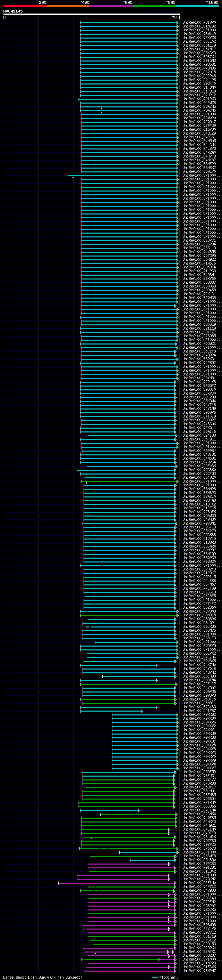Choose hit UniRef100_P92948
This screenshot has height=980, width=222.
[199, 76]
